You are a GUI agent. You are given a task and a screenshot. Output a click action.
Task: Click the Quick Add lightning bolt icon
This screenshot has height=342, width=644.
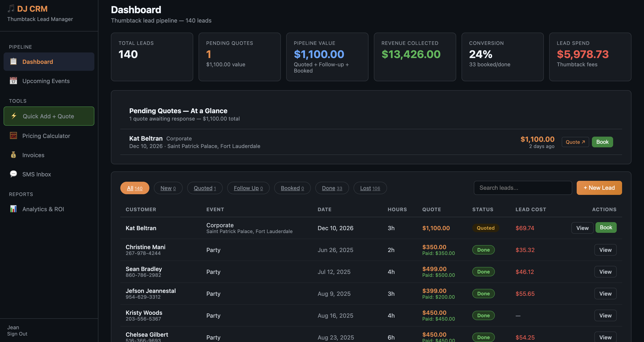(x=14, y=116)
